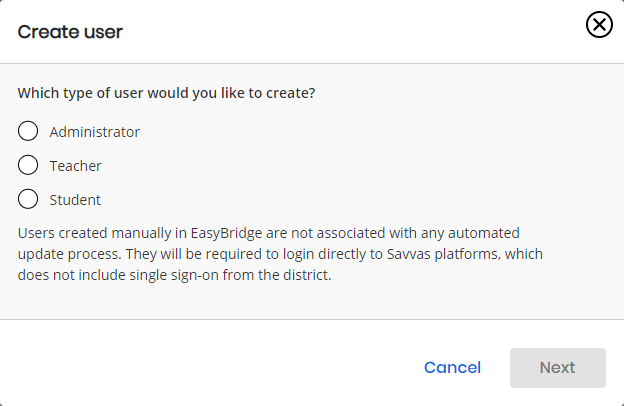The width and height of the screenshot is (624, 406).
Task: Click the Create user dialog title
Action: (x=70, y=32)
